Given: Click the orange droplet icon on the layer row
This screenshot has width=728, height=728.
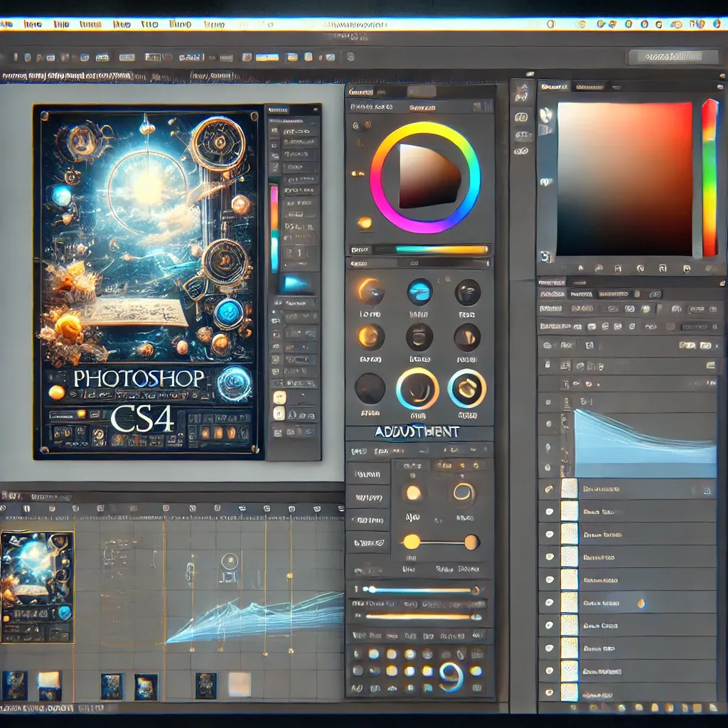Looking at the screenshot, I should (x=641, y=603).
